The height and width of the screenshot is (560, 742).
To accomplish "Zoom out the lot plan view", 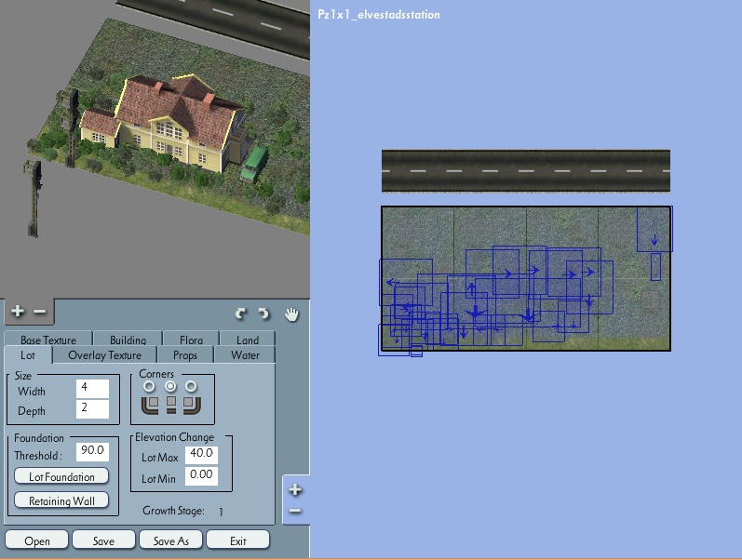I will (x=295, y=511).
